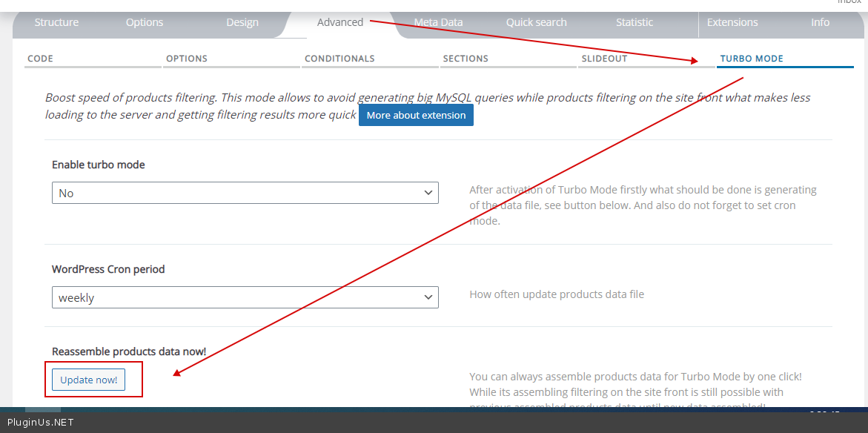Click the PluginUs.NET label
Screen dimensions: 868x433
[41, 423]
